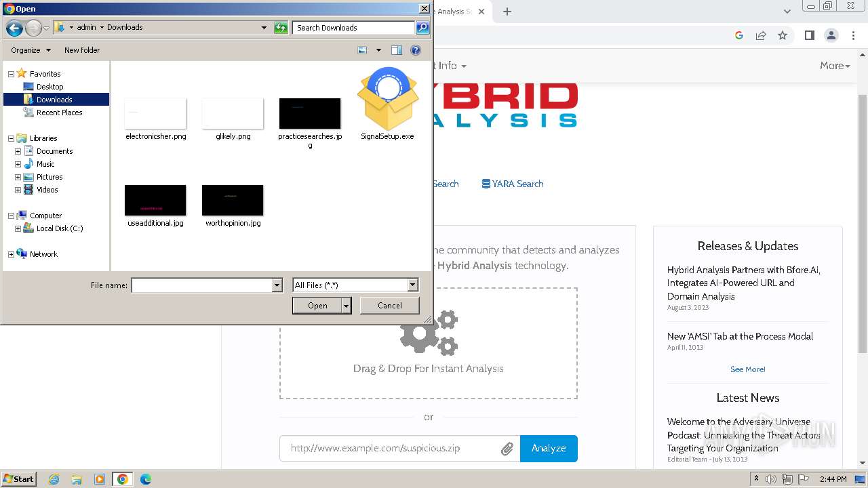Open the Videos library
Screen dimensions: 868x488
coord(47,190)
